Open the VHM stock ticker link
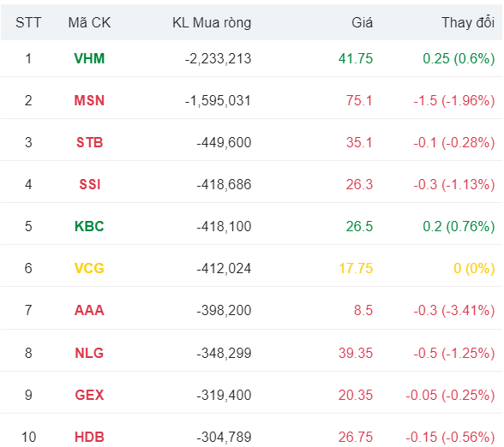 pyautogui.click(x=89, y=59)
